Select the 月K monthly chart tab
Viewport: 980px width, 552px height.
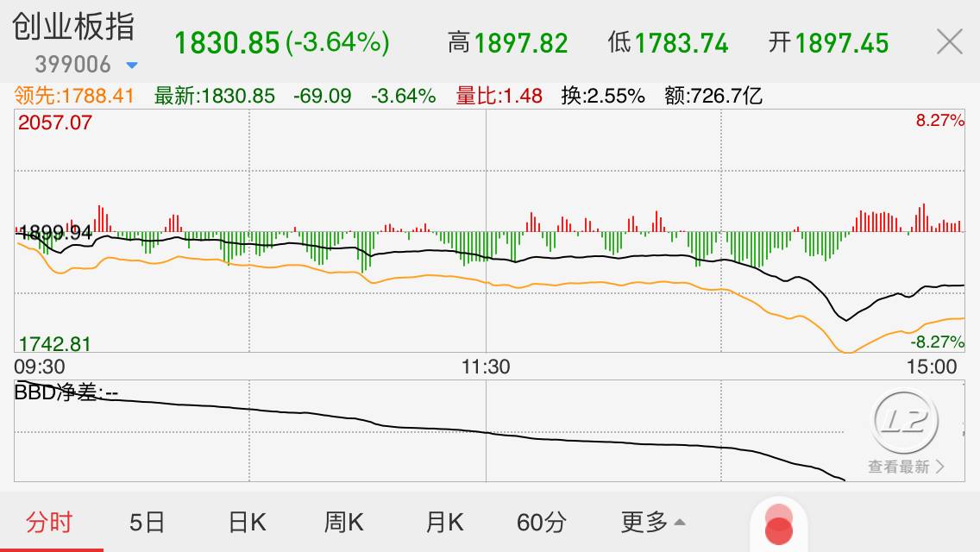pyautogui.click(x=444, y=523)
